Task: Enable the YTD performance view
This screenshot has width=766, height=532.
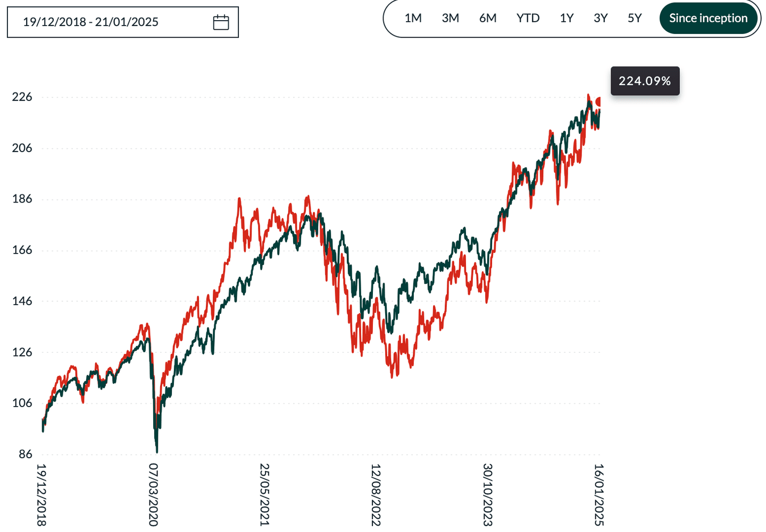Action: click(x=528, y=18)
